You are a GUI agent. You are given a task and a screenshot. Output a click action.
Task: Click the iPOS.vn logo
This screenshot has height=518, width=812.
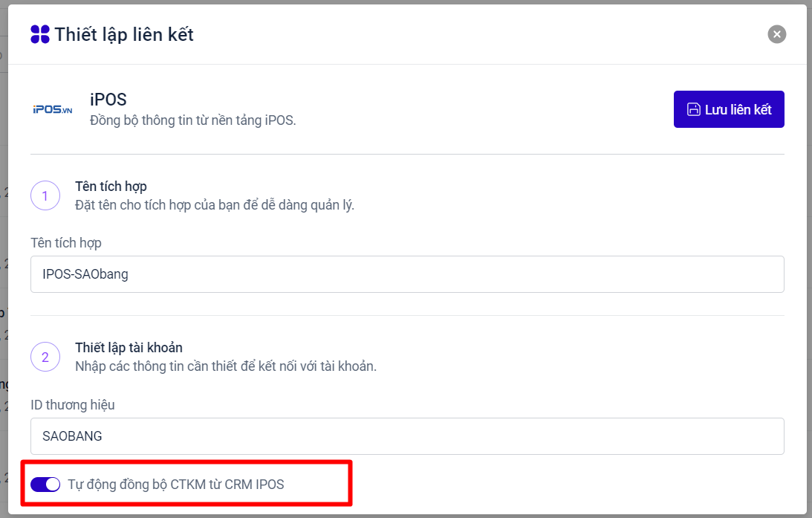pyautogui.click(x=53, y=110)
